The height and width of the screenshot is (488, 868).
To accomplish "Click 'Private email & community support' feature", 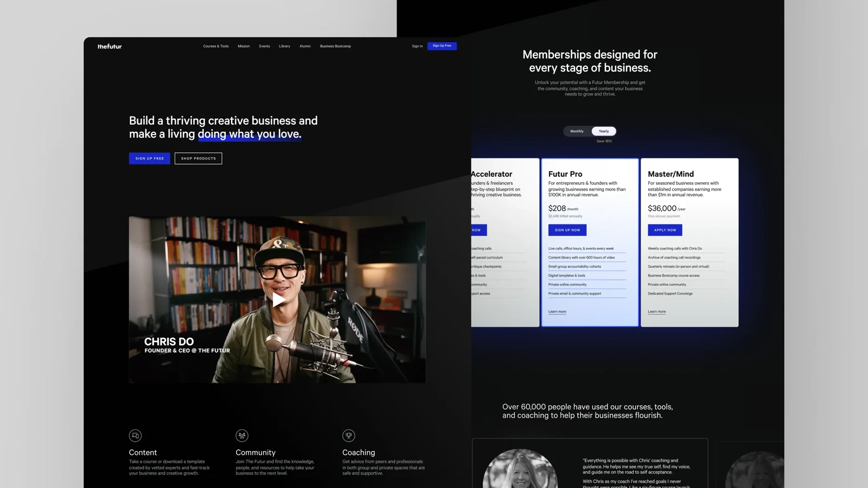I will point(575,293).
